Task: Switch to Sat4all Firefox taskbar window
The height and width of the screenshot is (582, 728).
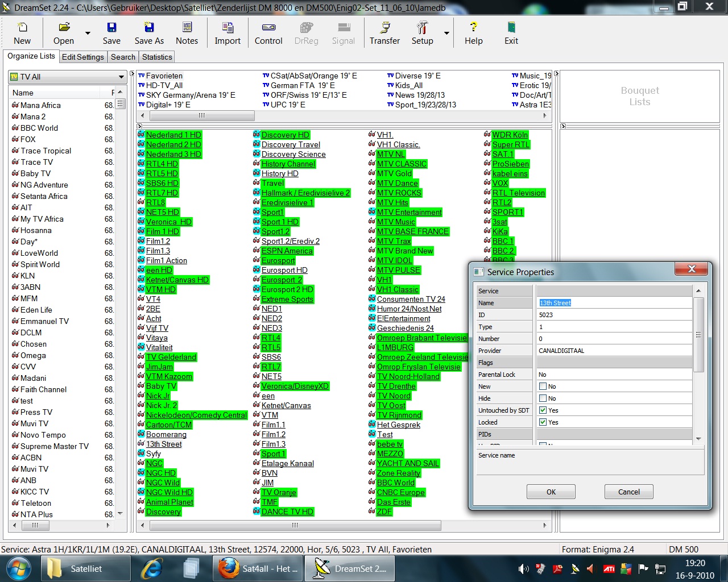Action: coord(259,568)
